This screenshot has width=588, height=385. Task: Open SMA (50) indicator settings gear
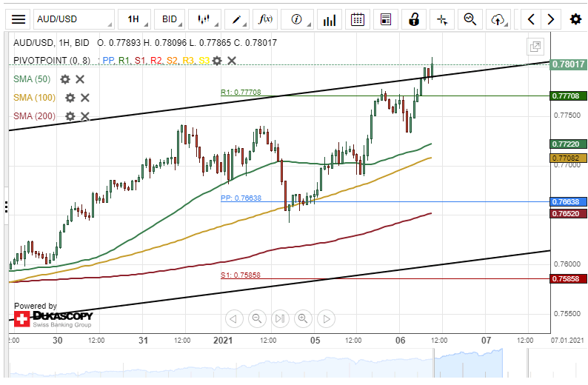point(65,79)
